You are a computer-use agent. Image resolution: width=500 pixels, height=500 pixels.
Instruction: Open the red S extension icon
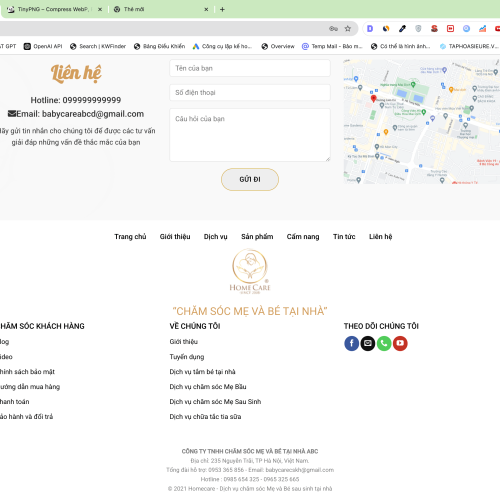point(434,29)
